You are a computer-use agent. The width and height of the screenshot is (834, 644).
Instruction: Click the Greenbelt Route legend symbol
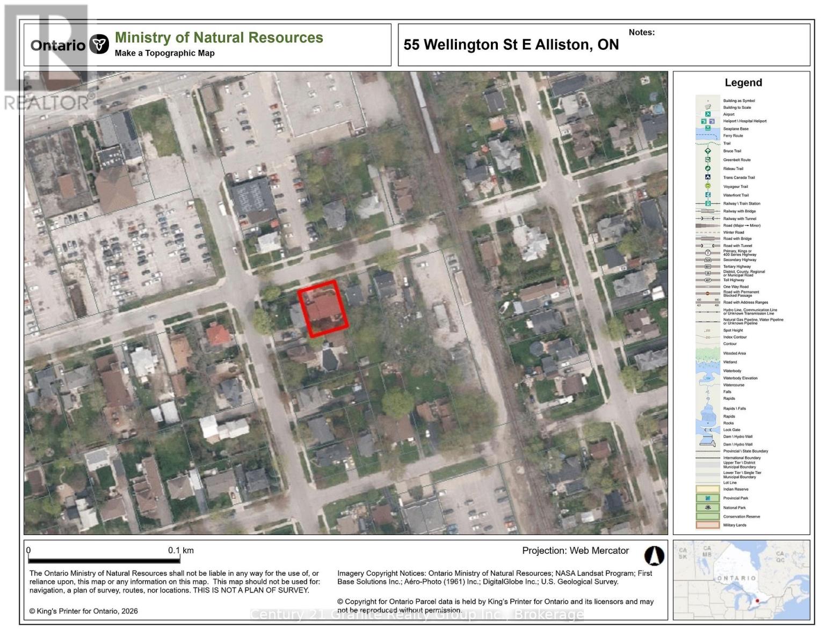click(708, 159)
